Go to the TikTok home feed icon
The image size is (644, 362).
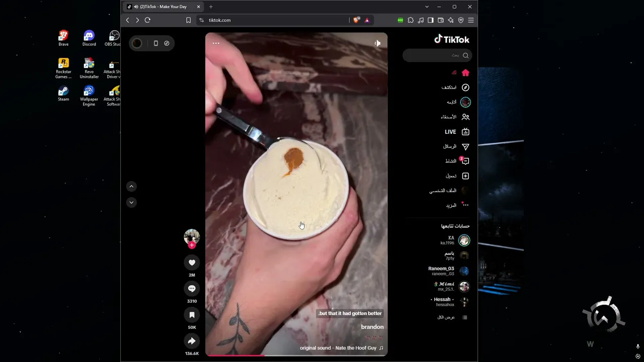point(465,73)
